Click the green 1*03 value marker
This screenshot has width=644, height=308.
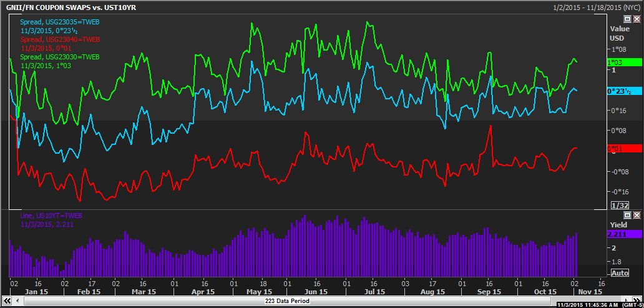[x=624, y=62]
